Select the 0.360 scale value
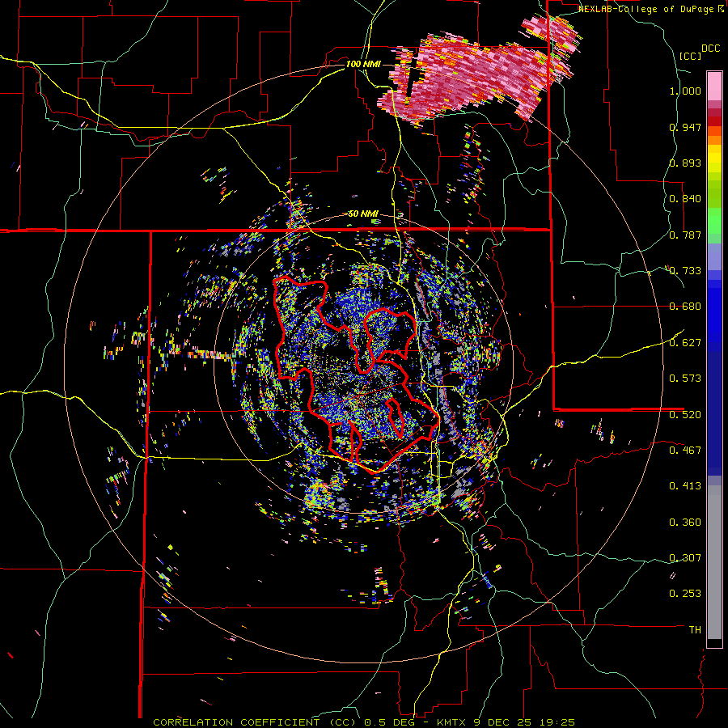Viewport: 728px width, 728px height. pyautogui.click(x=685, y=523)
